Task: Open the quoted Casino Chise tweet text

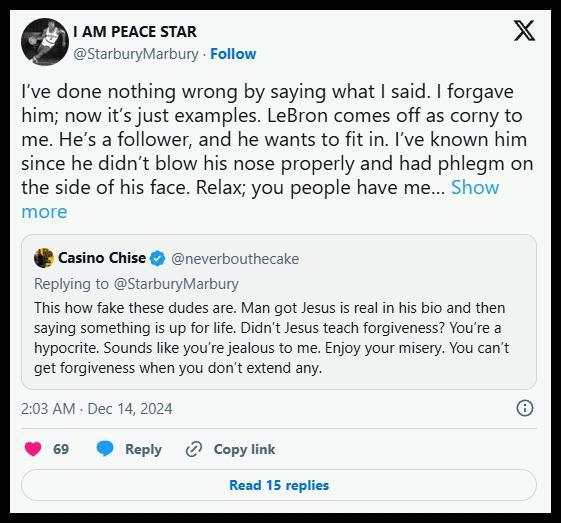Action: 271,338
